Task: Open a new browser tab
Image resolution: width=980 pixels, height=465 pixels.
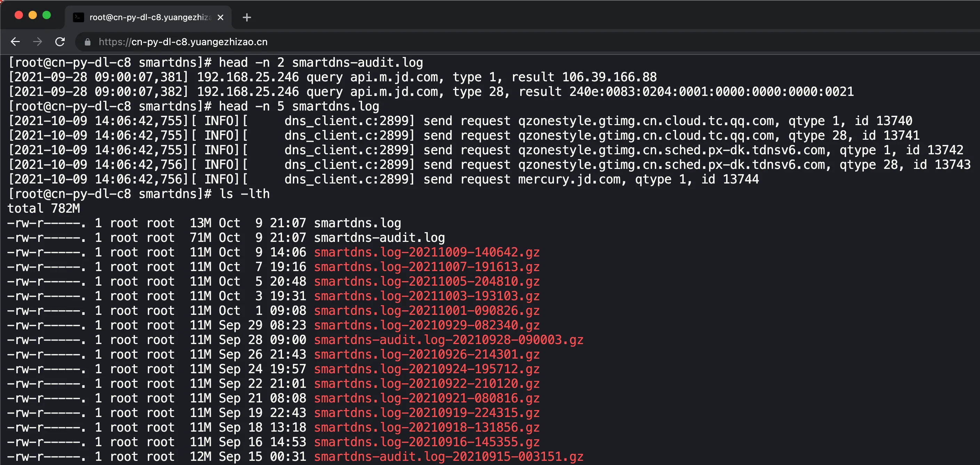Action: tap(247, 17)
